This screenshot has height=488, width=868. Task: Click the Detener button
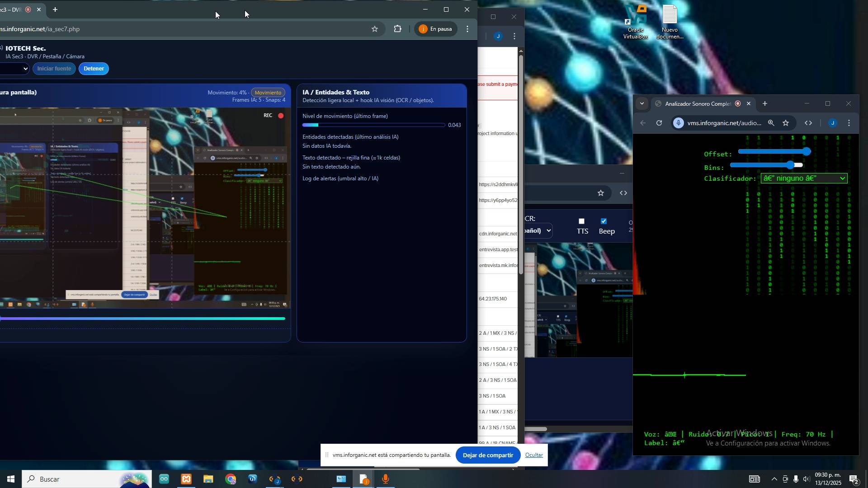pyautogui.click(x=94, y=69)
